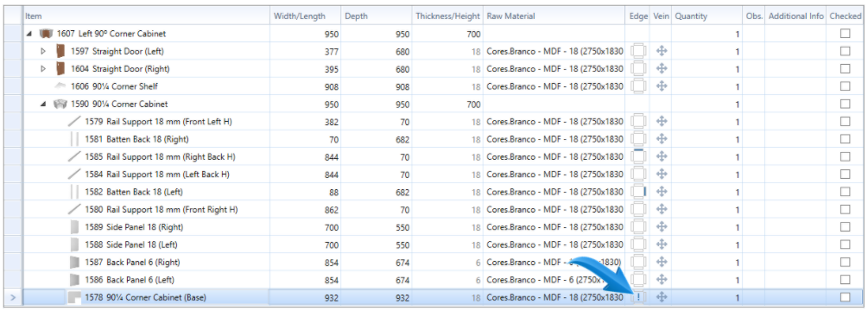Expand the 1604 Straight Door (Right) node
The image size is (868, 311).
pyautogui.click(x=44, y=69)
